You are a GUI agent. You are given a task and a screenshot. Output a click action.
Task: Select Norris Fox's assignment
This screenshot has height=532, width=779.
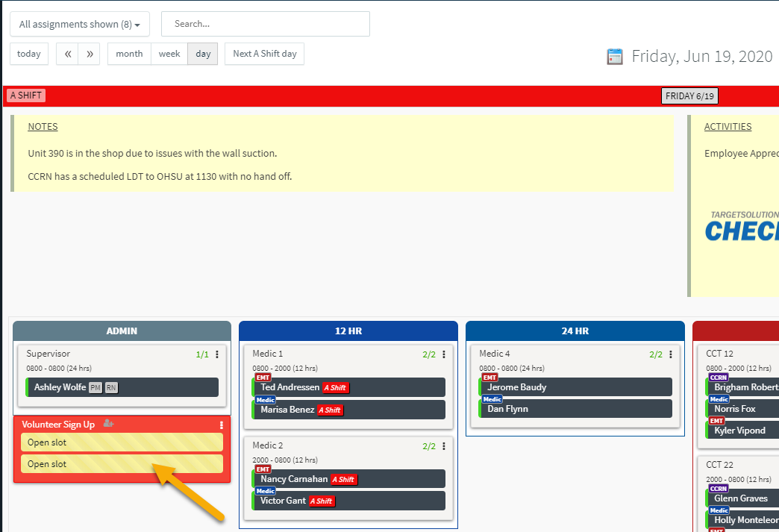[x=742, y=409]
